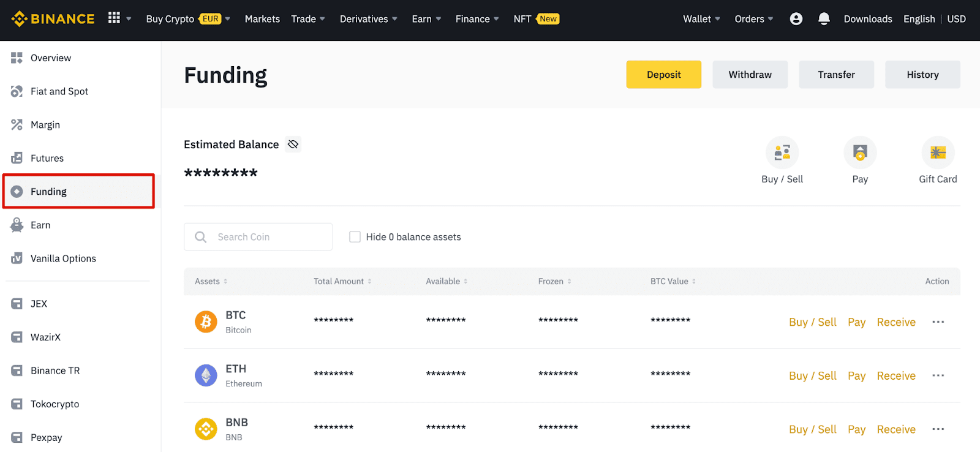
Task: Open Downloads in top bar
Action: [x=868, y=19]
